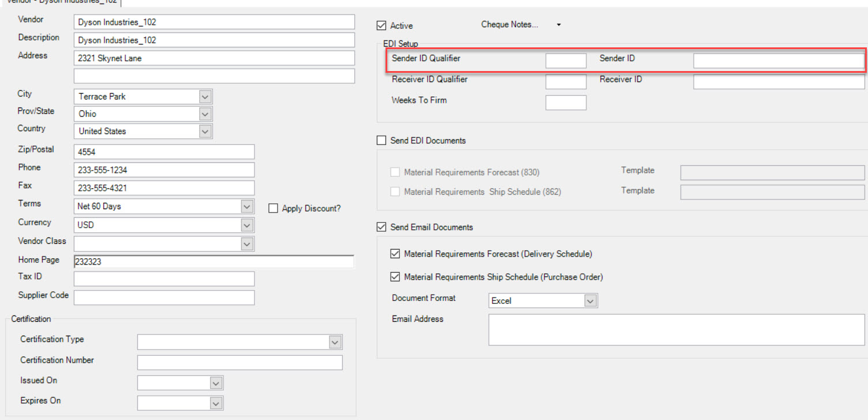868x420 pixels.
Task: Click the Home Page field
Action: 214,262
